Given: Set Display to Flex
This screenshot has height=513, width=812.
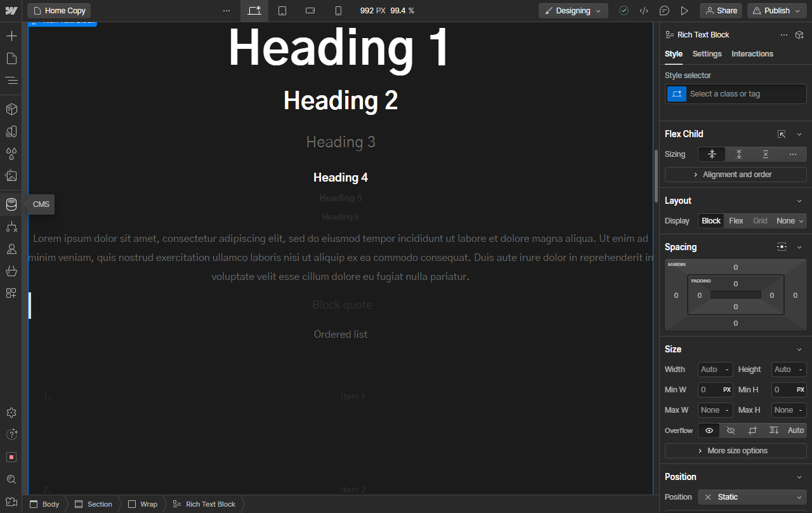Looking at the screenshot, I should tap(736, 221).
